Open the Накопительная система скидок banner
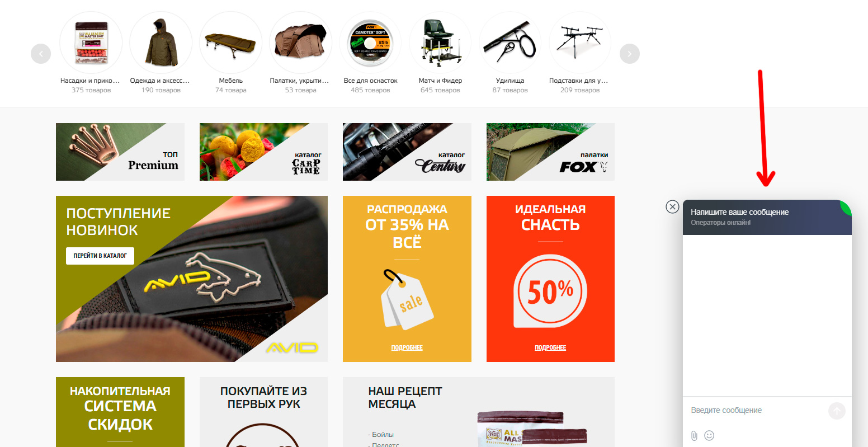Image resolution: width=868 pixels, height=447 pixels. click(120, 412)
